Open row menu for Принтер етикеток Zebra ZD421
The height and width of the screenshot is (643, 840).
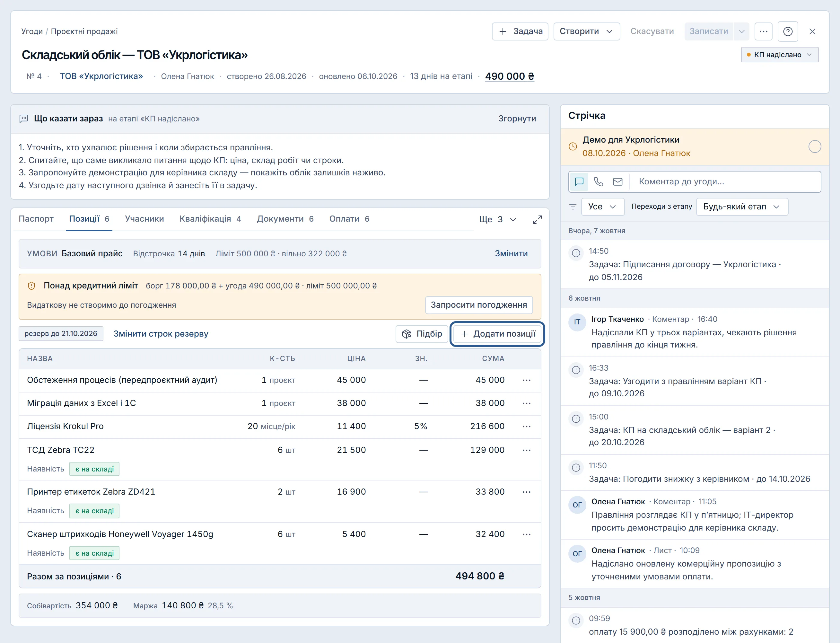point(526,491)
